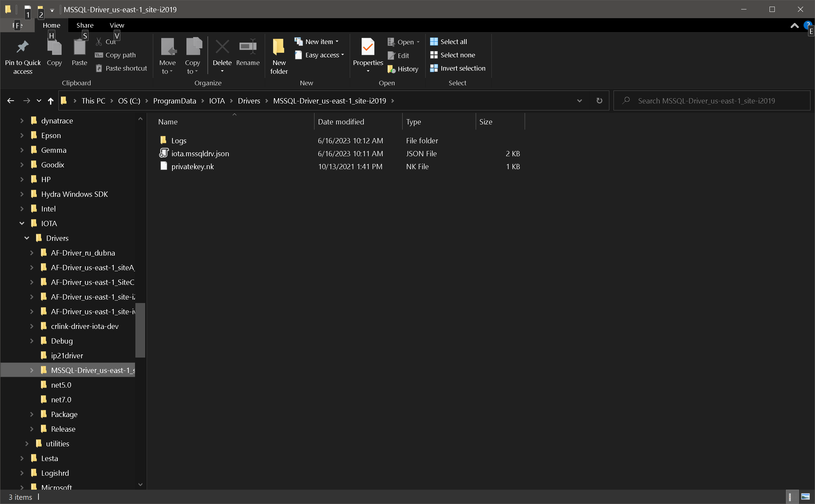Expand the dynatrace folder node
The width and height of the screenshot is (815, 504).
[22, 121]
